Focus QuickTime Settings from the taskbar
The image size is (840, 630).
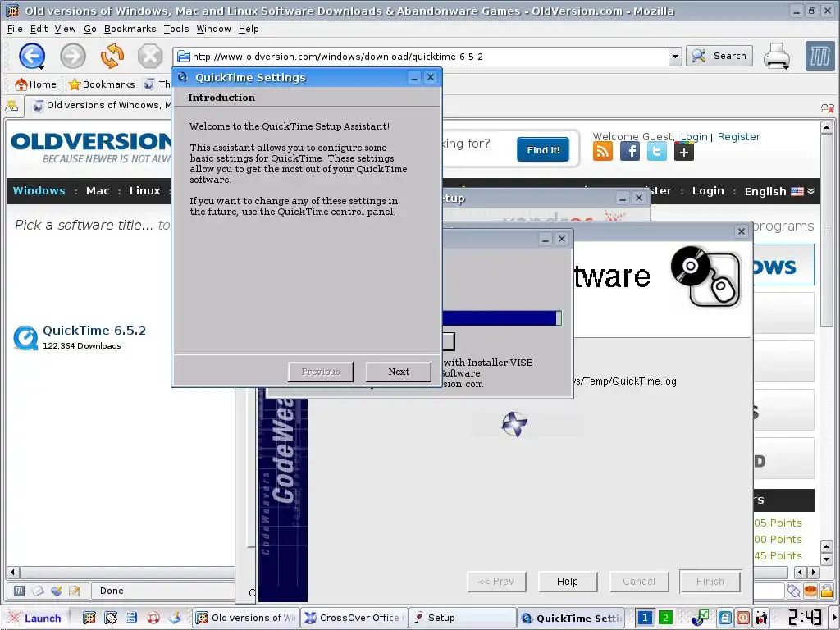point(572,618)
